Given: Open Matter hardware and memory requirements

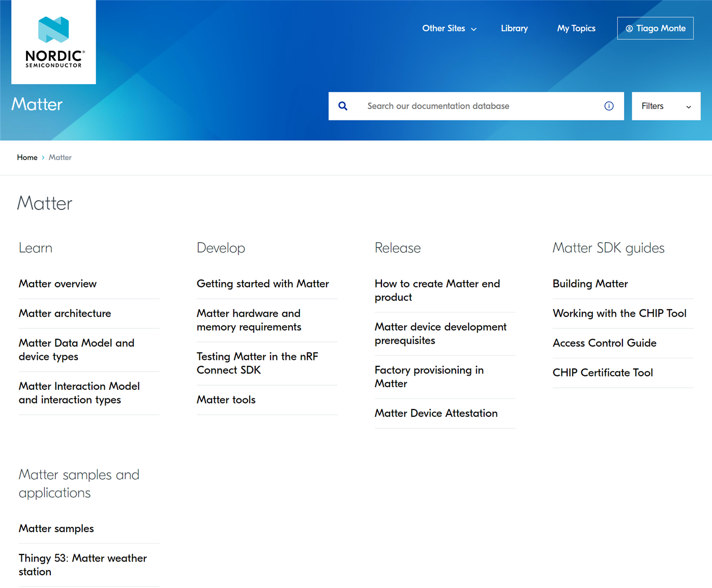Looking at the screenshot, I should click(249, 320).
